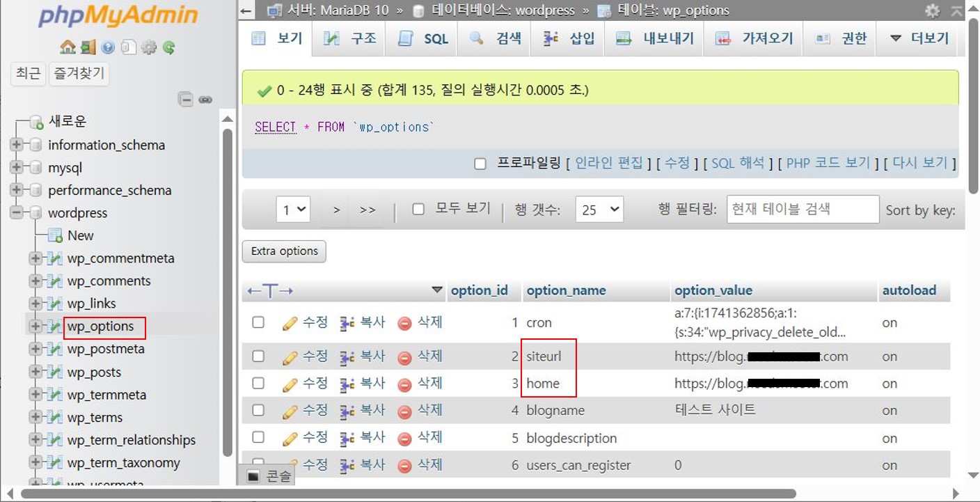Click the link-with-main-panel chain icon
The width and height of the screenshot is (980, 502).
[205, 99]
